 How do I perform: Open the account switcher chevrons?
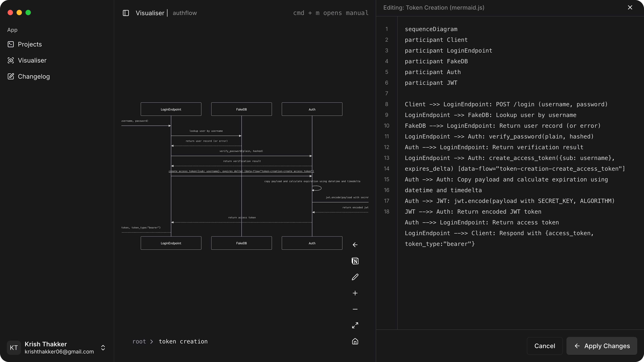(103, 347)
